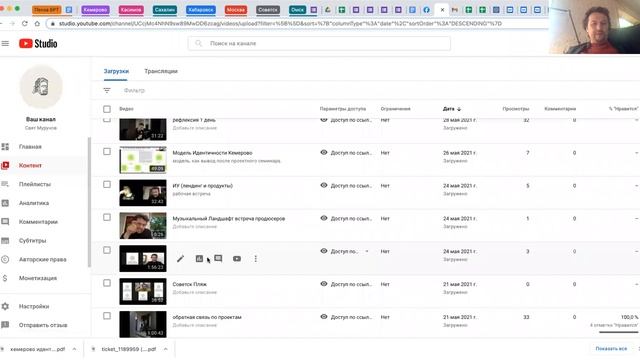640x360 pixels.
Task: Check the checkbox of the hovered video row
Action: (x=107, y=250)
